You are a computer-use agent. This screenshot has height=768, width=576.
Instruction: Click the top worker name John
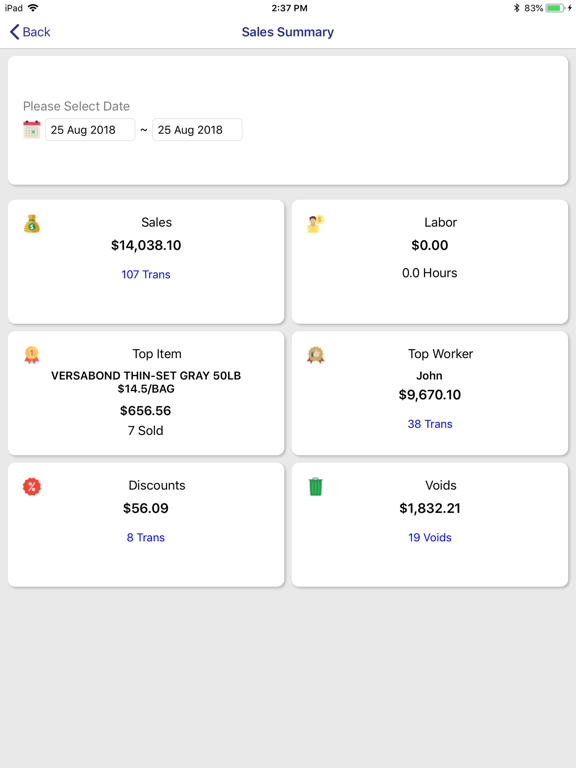pyautogui.click(x=430, y=376)
